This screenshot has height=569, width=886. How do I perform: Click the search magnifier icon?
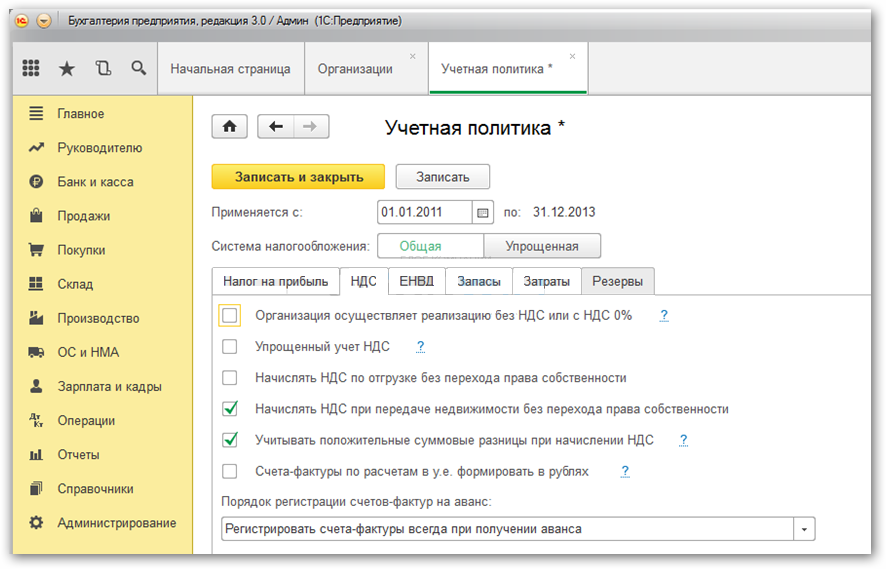[138, 68]
